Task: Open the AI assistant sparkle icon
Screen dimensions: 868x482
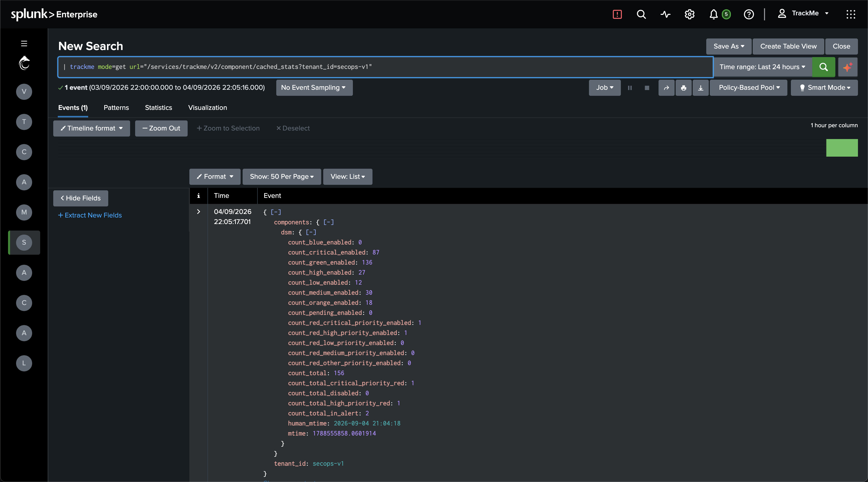Action: pos(848,67)
